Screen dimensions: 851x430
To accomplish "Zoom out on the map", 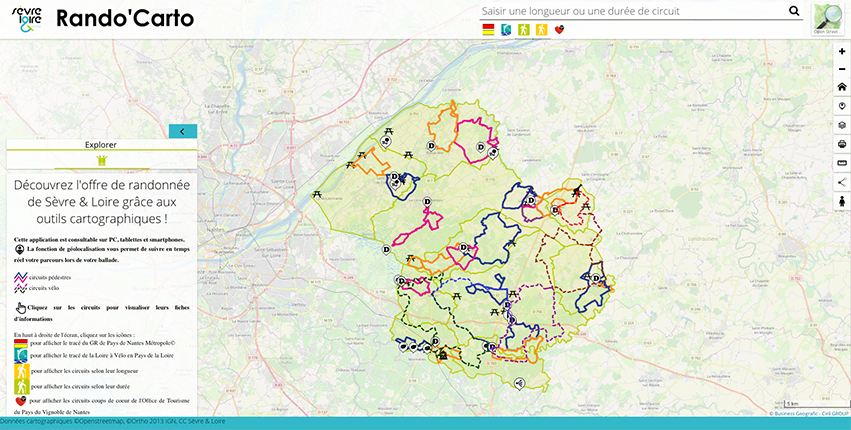I will click(841, 68).
